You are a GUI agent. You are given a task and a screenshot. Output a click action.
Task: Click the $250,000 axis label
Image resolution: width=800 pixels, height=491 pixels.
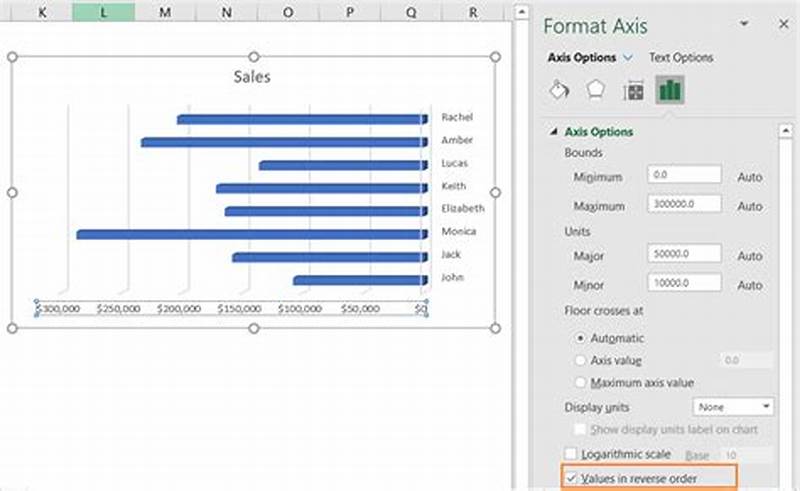coord(118,309)
